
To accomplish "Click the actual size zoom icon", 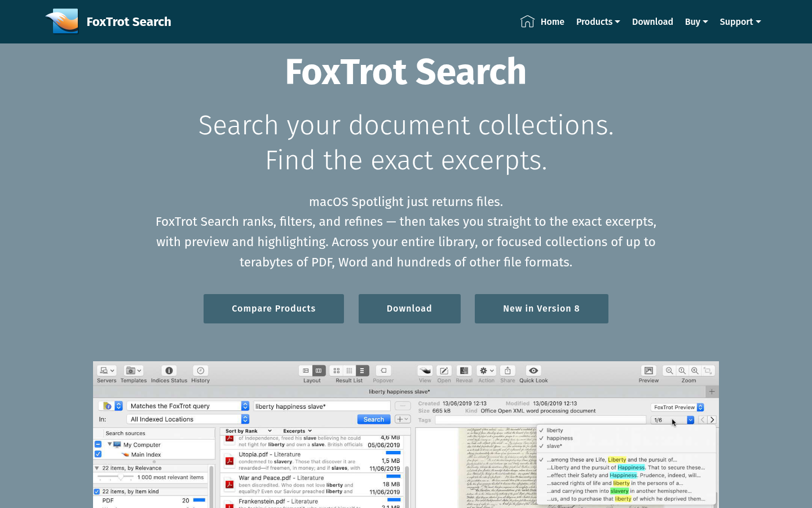I will point(682,371).
